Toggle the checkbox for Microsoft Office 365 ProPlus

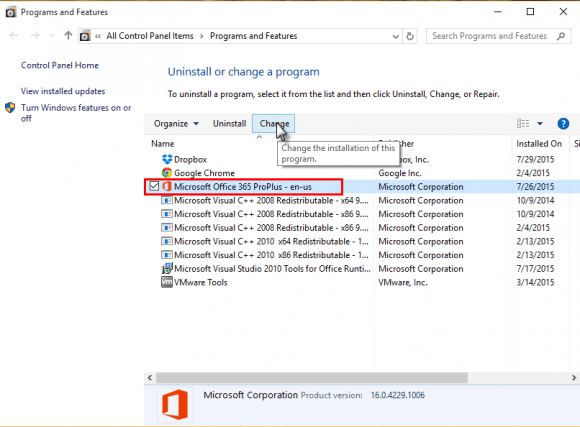(154, 186)
